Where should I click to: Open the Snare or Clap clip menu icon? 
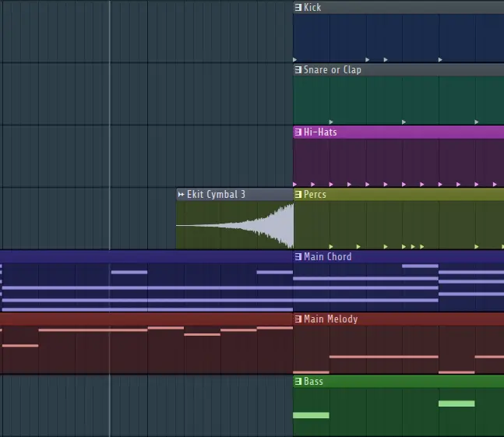(x=298, y=70)
